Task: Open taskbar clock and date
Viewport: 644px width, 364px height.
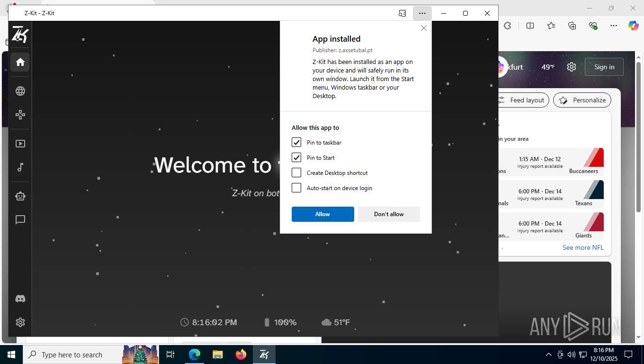Action: pyautogui.click(x=603, y=355)
